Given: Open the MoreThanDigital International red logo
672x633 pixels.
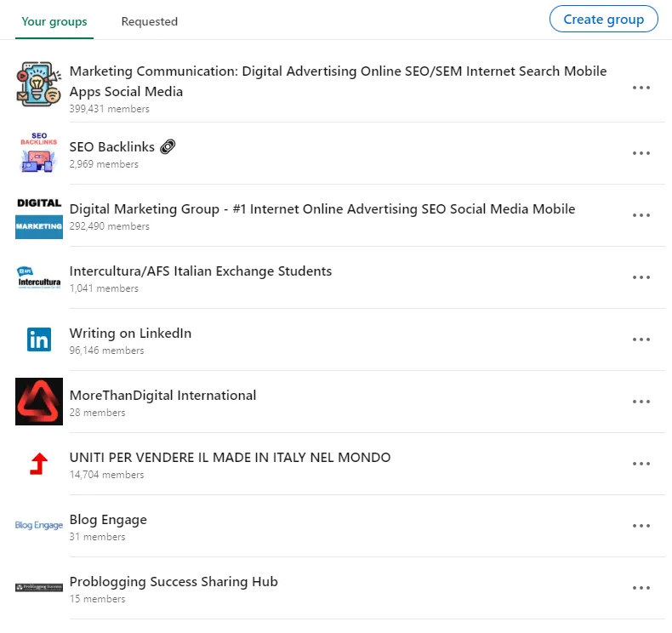Looking at the screenshot, I should point(39,402).
